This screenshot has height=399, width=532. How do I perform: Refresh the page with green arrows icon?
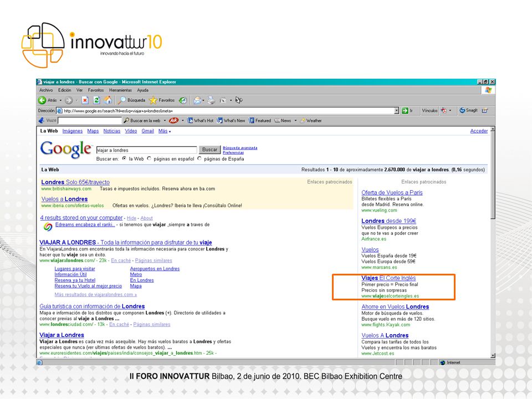(96, 100)
